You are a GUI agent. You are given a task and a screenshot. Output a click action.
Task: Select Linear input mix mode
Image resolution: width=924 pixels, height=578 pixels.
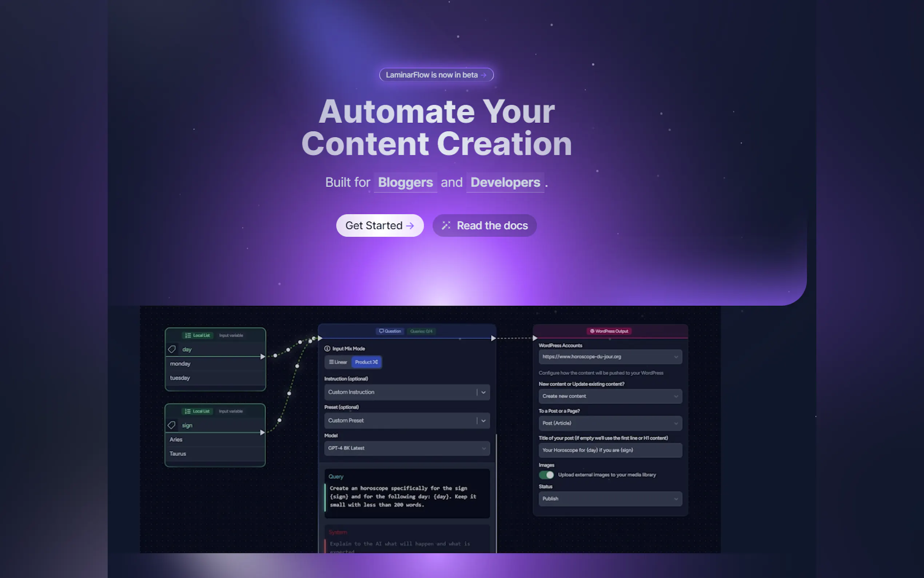338,362
